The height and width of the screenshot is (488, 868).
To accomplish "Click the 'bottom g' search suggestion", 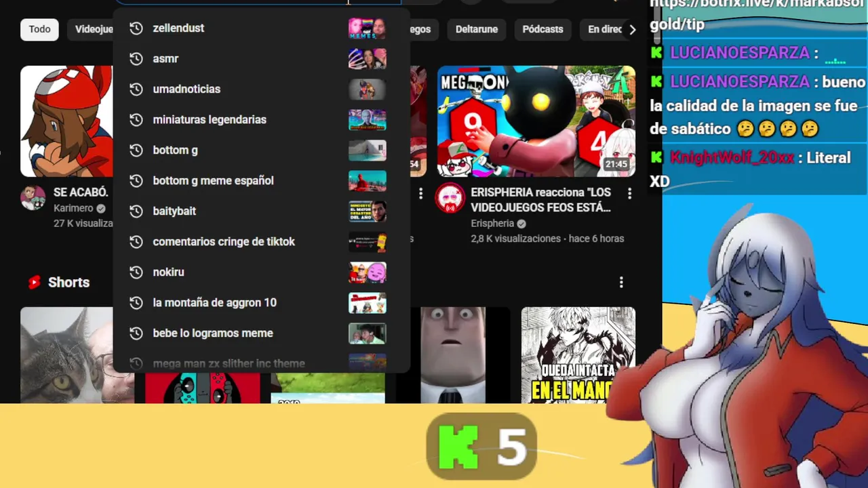I will point(261,150).
